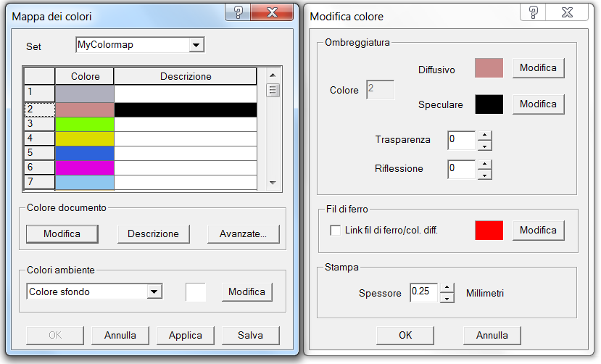Open Avanzate... color settings
601x364 pixels.
243,234
